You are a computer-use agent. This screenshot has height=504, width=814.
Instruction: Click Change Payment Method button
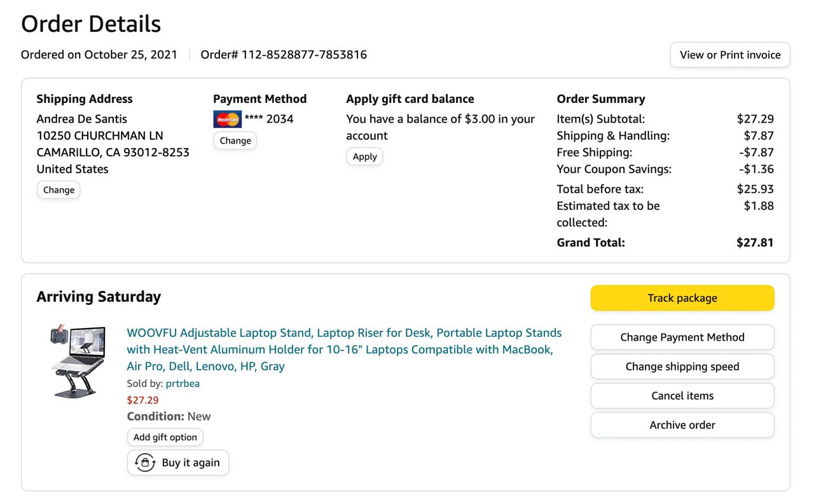point(682,337)
